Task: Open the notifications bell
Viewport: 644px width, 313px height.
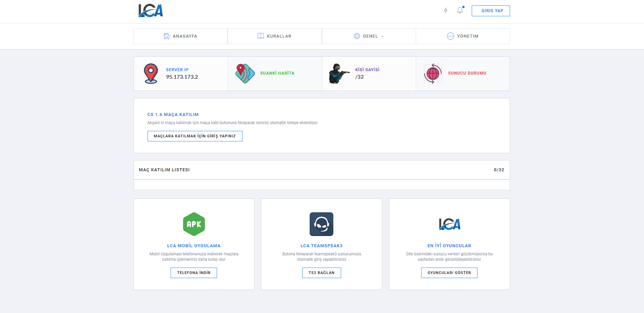Action: pyautogui.click(x=460, y=11)
